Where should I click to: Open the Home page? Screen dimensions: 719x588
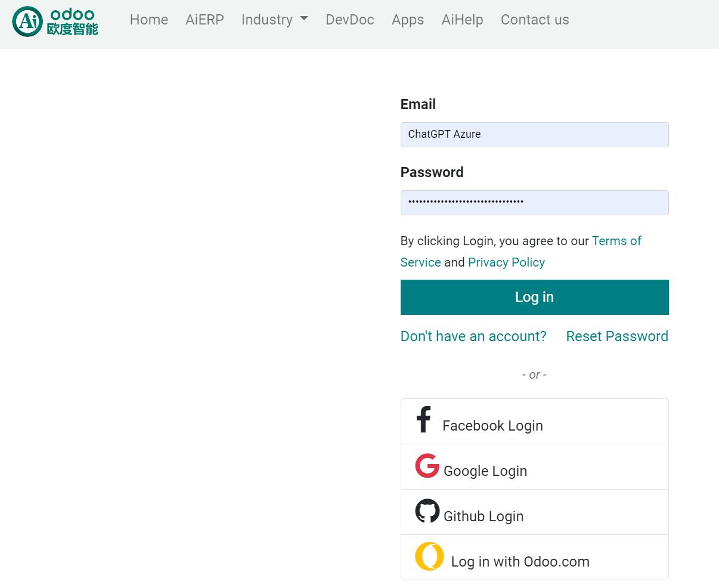click(x=149, y=20)
